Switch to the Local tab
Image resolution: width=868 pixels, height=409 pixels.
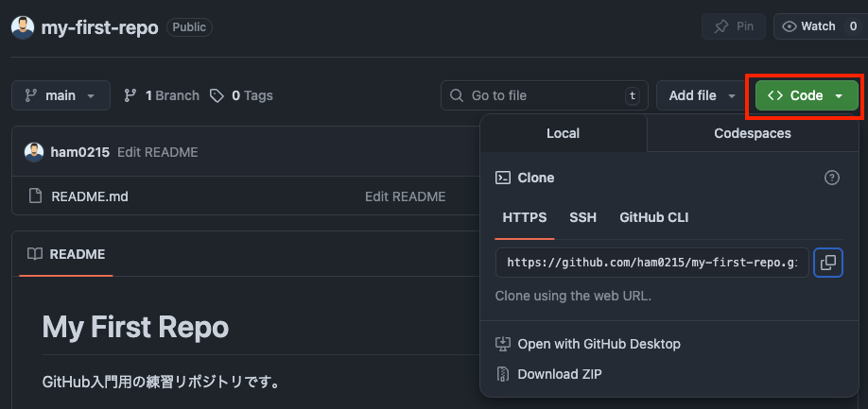[x=563, y=133]
